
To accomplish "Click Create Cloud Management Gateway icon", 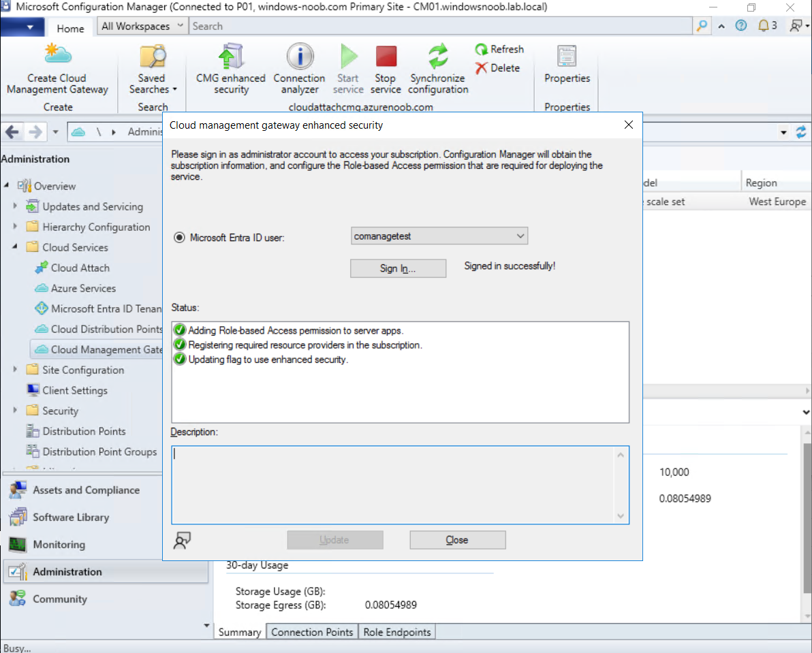I will pyautogui.click(x=57, y=55).
